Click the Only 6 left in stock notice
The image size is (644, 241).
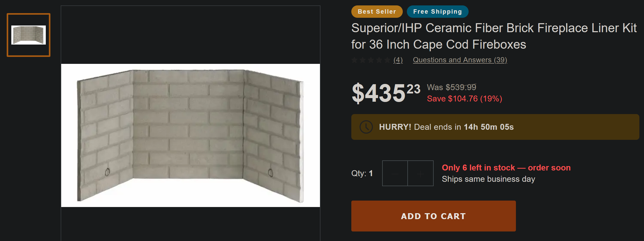tap(506, 168)
